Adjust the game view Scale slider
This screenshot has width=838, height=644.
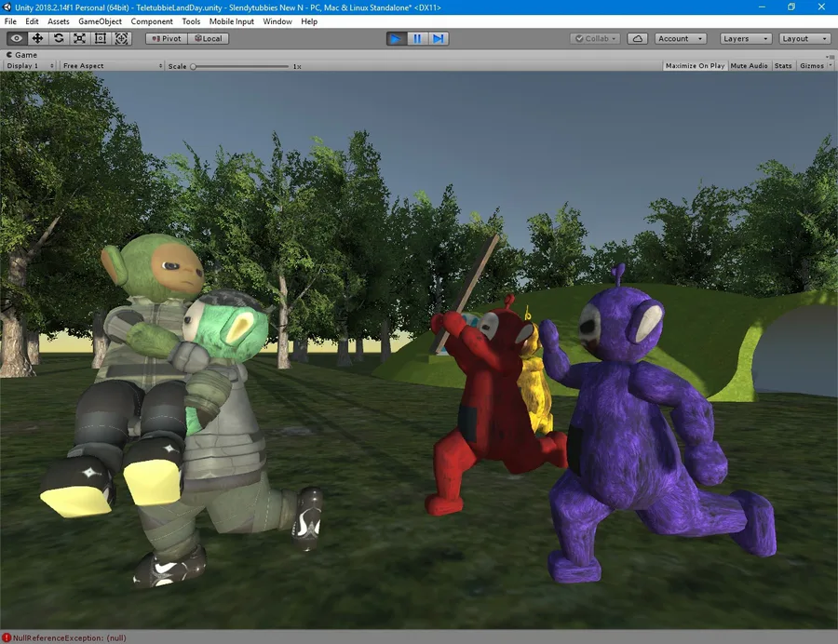pos(240,66)
